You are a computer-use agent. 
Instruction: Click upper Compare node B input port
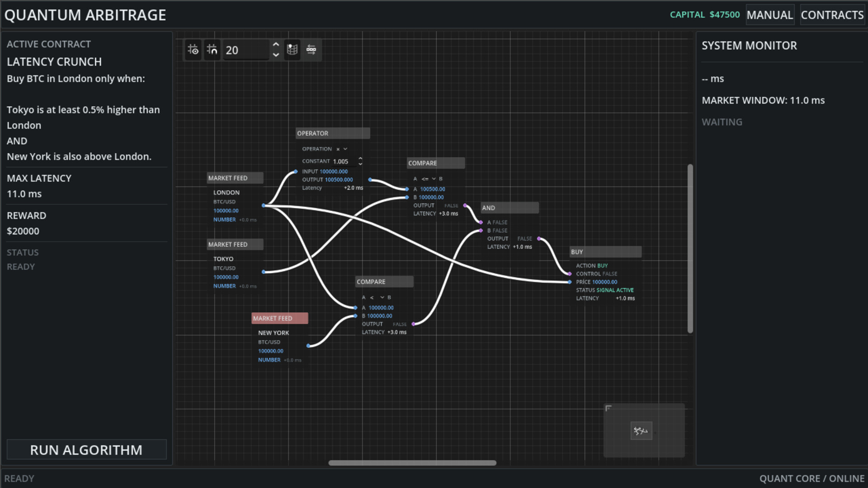407,197
